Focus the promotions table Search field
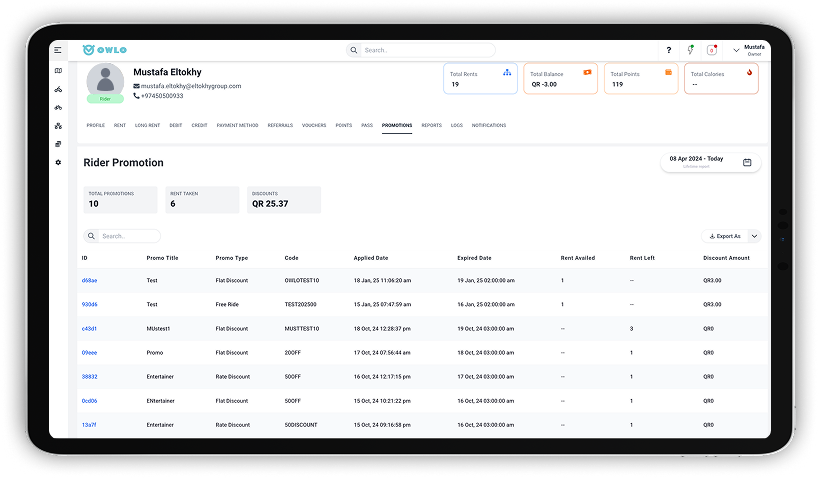Viewport: 819px width, 478px height. pyautogui.click(x=122, y=236)
